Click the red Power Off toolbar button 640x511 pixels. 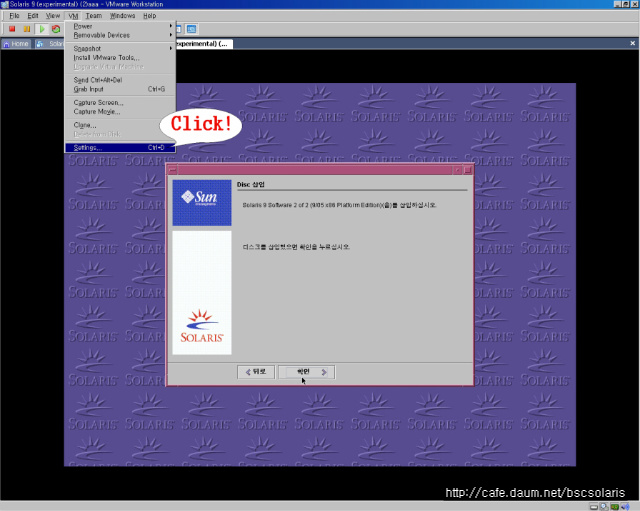(12, 29)
